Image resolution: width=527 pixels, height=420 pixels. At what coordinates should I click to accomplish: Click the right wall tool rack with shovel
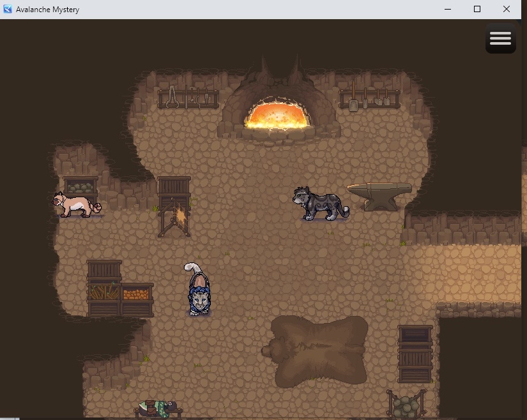pyautogui.click(x=369, y=97)
